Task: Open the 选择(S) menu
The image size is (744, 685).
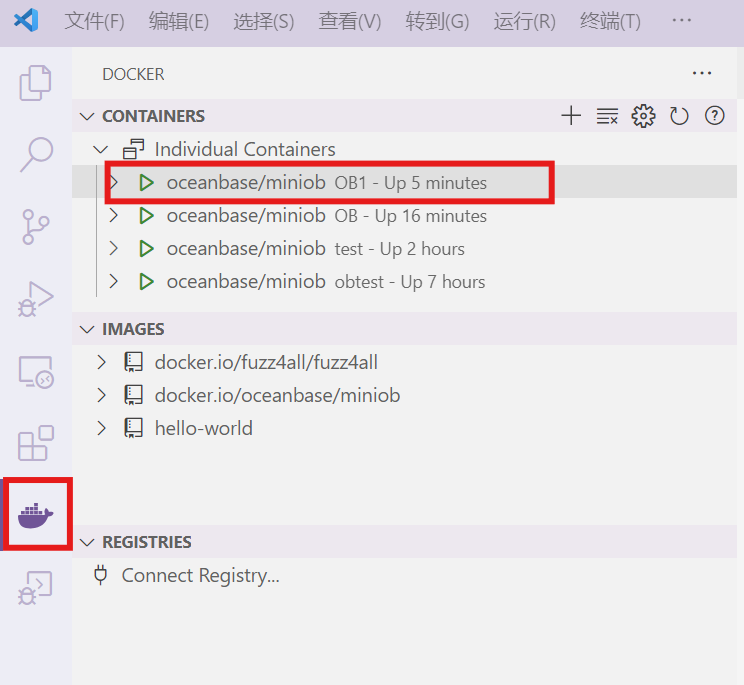Action: tap(264, 21)
